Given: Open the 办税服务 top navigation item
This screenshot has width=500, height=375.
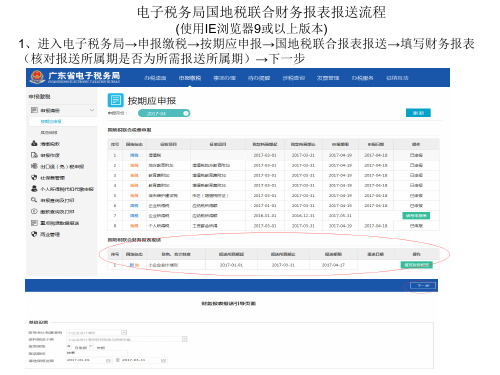Looking at the screenshot, I should coord(362,78).
